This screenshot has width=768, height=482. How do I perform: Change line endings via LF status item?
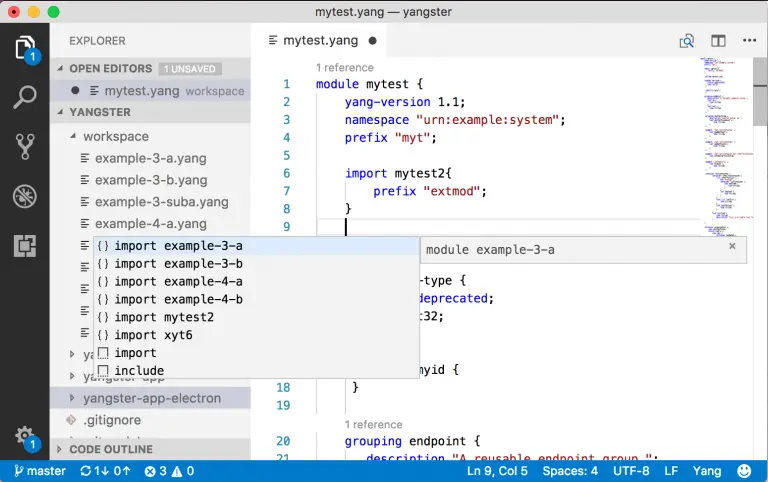tap(671, 471)
